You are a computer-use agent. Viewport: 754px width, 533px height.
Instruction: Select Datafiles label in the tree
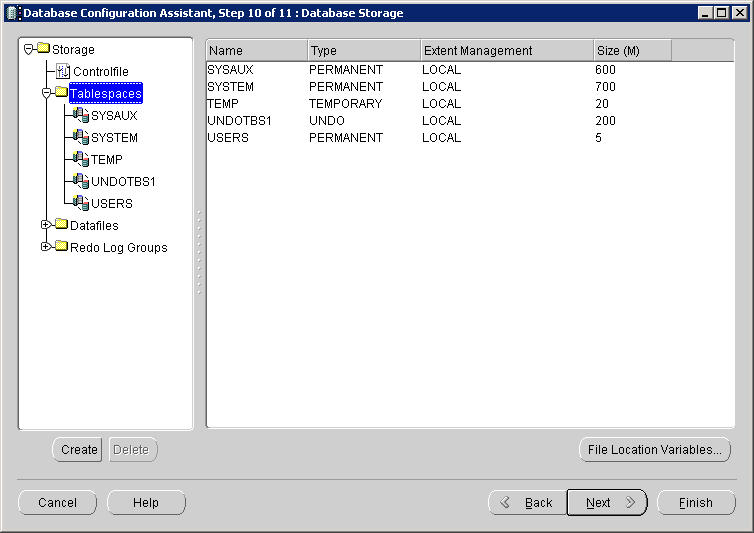pyautogui.click(x=94, y=226)
